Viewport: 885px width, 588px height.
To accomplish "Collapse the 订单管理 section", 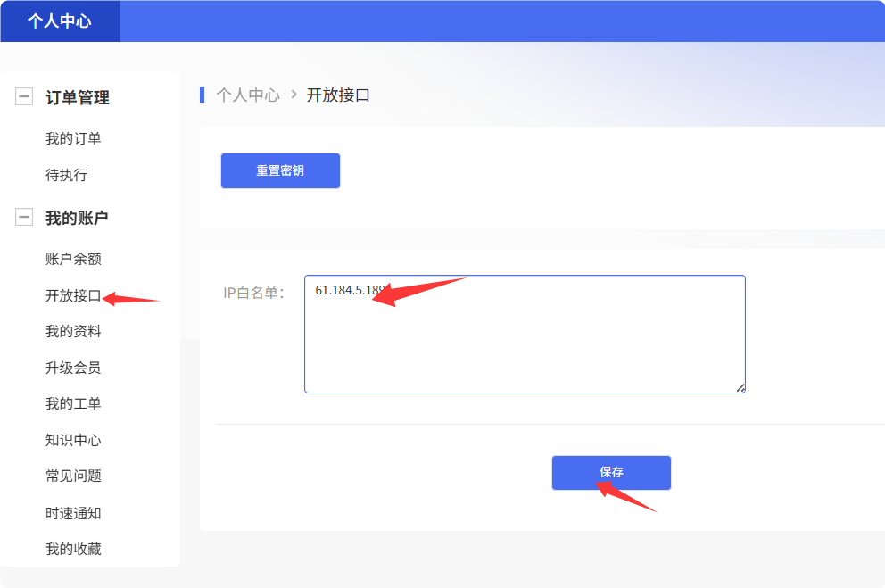I will click(x=24, y=97).
